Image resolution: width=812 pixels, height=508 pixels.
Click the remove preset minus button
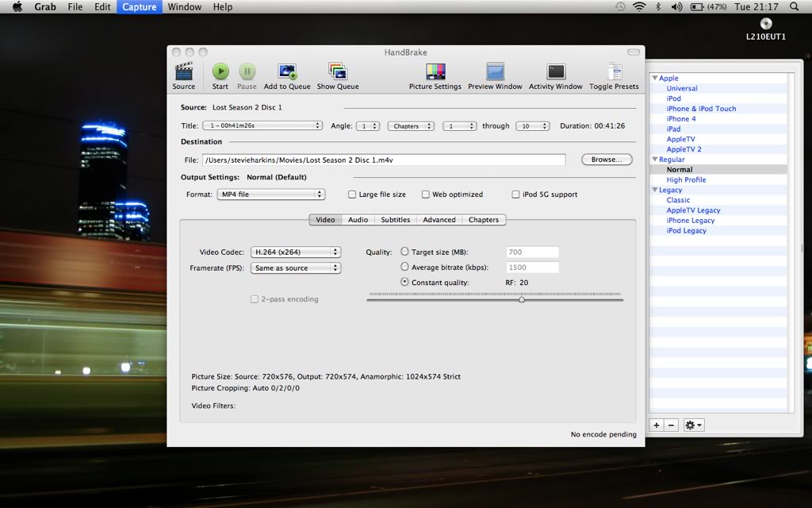click(671, 425)
